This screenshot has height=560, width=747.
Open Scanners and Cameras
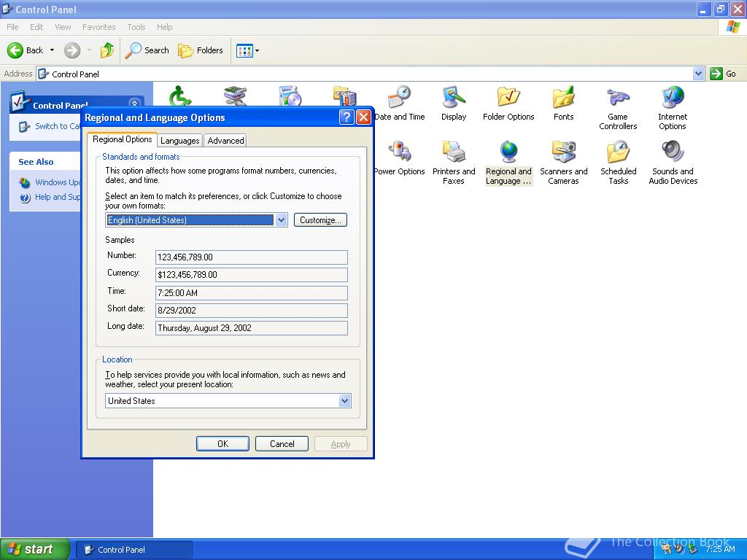pyautogui.click(x=563, y=153)
